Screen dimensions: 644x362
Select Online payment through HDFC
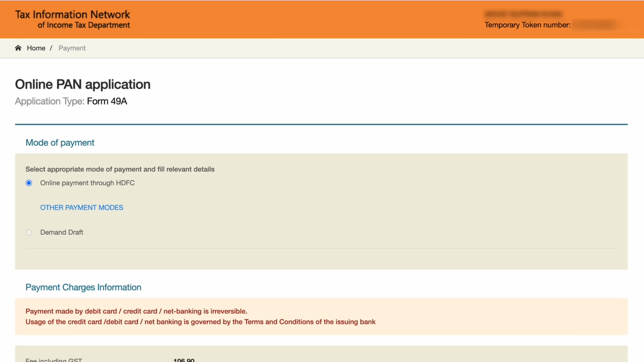[29, 183]
